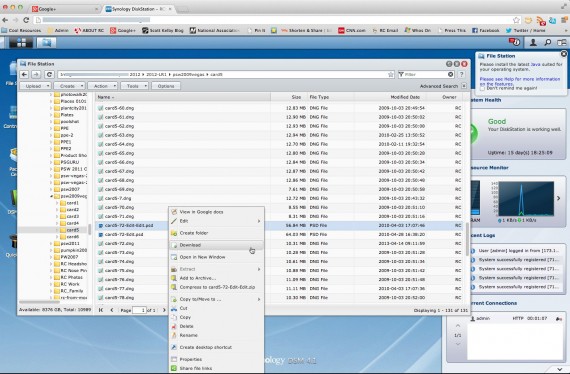Screen dimensions: 570x374
Task: Choose Add to Archive
Action: click(217, 278)
